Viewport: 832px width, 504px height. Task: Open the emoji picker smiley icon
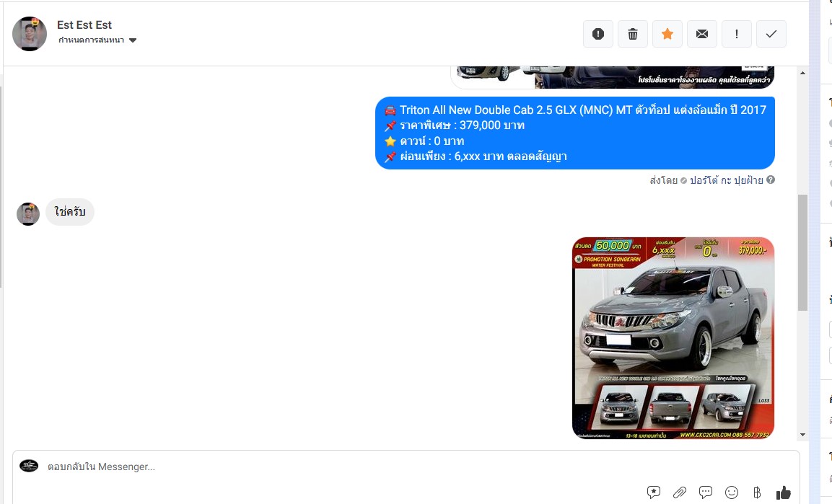pyautogui.click(x=732, y=492)
